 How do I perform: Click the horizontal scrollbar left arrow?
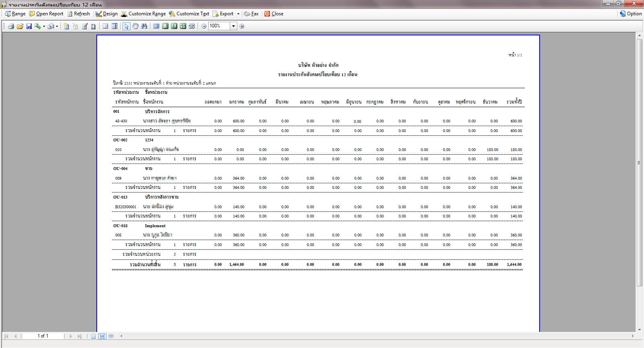[x=121, y=336]
